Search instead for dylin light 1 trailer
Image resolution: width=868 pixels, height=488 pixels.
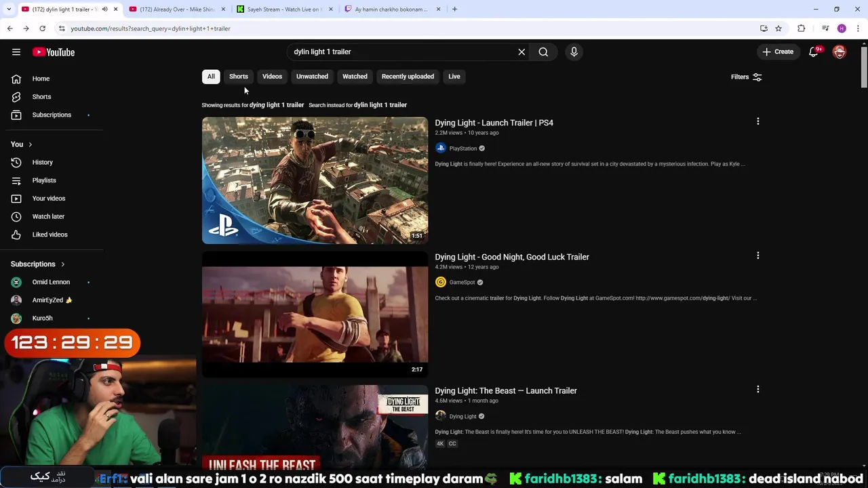pyautogui.click(x=380, y=105)
